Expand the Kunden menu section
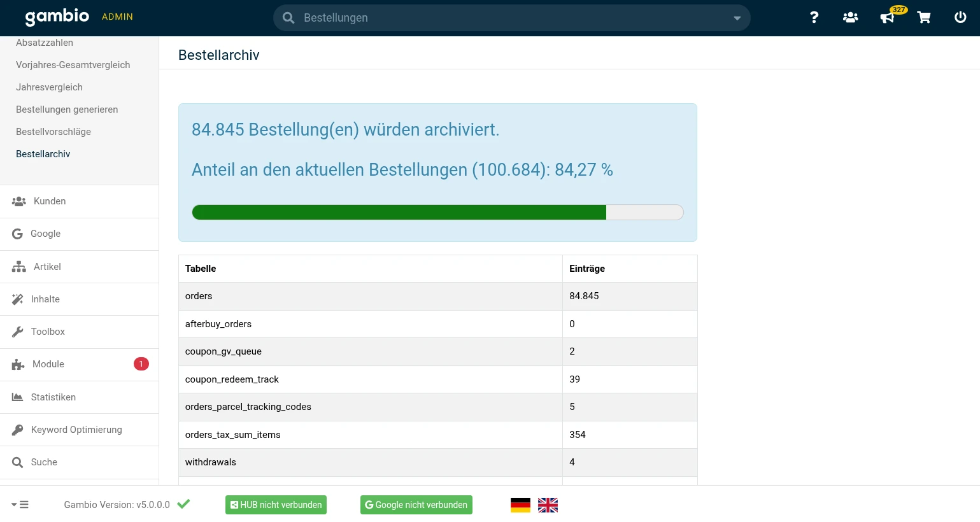Image resolution: width=980 pixels, height=522 pixels. (50, 201)
